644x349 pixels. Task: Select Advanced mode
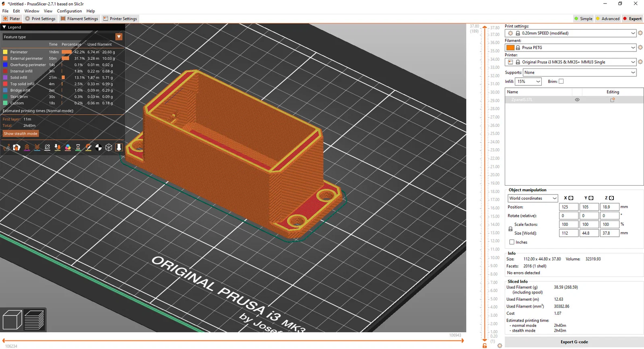607,19
